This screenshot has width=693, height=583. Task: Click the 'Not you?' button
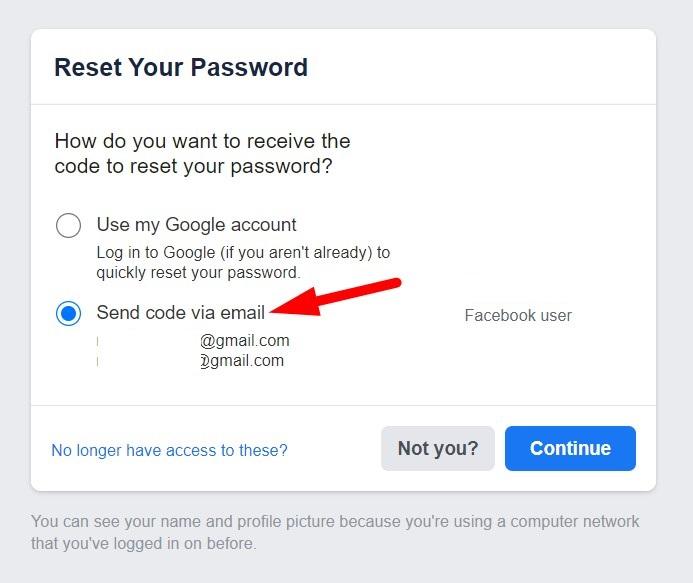pos(438,448)
